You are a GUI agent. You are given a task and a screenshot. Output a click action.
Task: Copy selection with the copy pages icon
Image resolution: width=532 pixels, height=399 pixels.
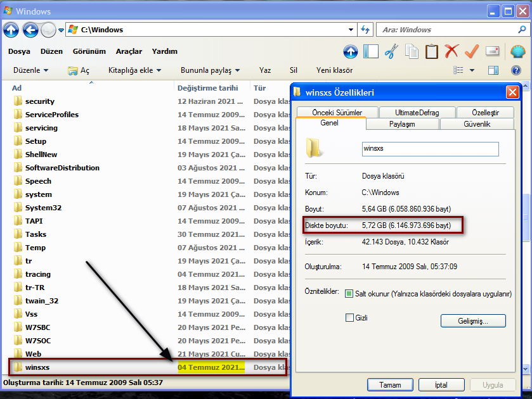click(x=412, y=51)
